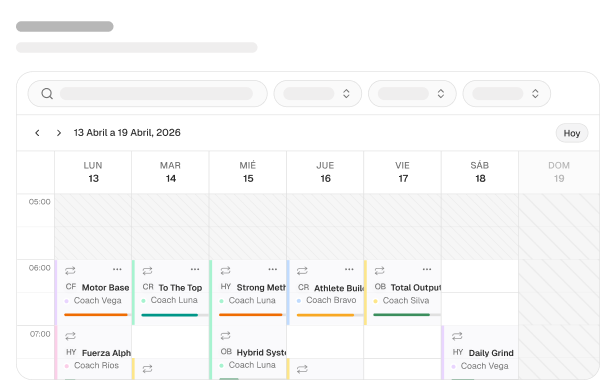The image size is (600, 380).
Task: Click Coach Luna under To The Top
Action: click(174, 300)
